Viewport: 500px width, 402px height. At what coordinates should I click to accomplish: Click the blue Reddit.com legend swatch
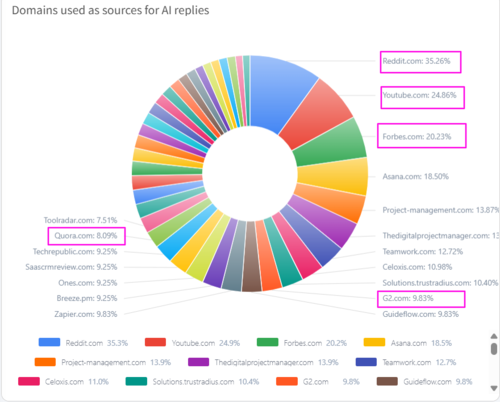coord(49,342)
